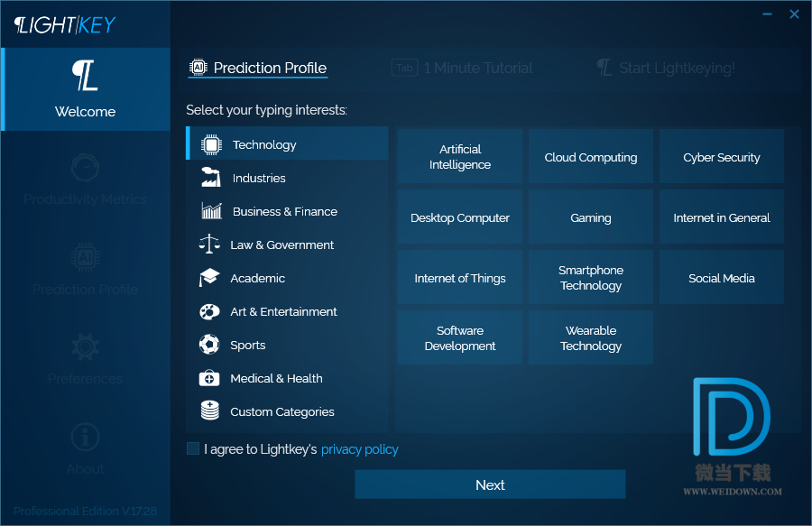Click the Academic graduation cap icon
Image resolution: width=812 pixels, height=526 pixels.
209,278
